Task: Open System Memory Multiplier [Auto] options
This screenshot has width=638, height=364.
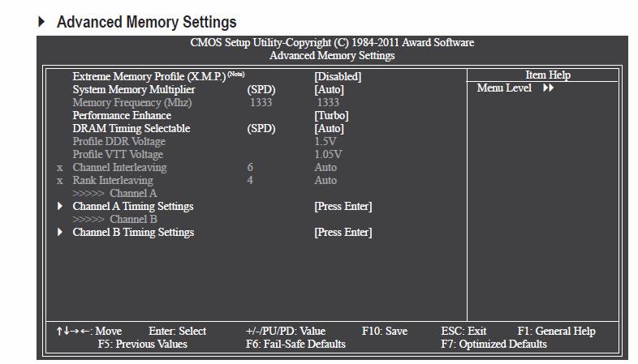Action: [x=330, y=89]
